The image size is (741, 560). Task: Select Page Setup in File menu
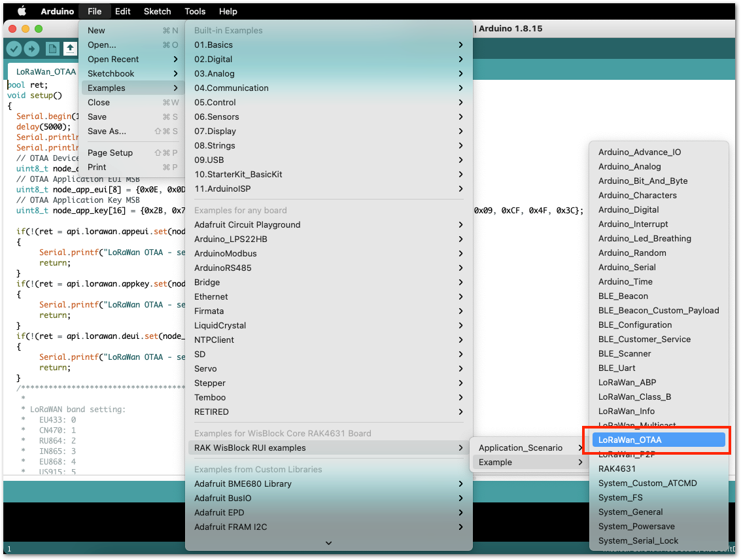[133, 152]
